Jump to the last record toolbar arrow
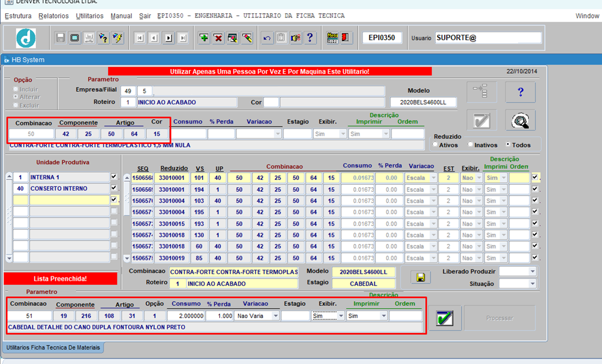602x364 pixels. pos(183,38)
